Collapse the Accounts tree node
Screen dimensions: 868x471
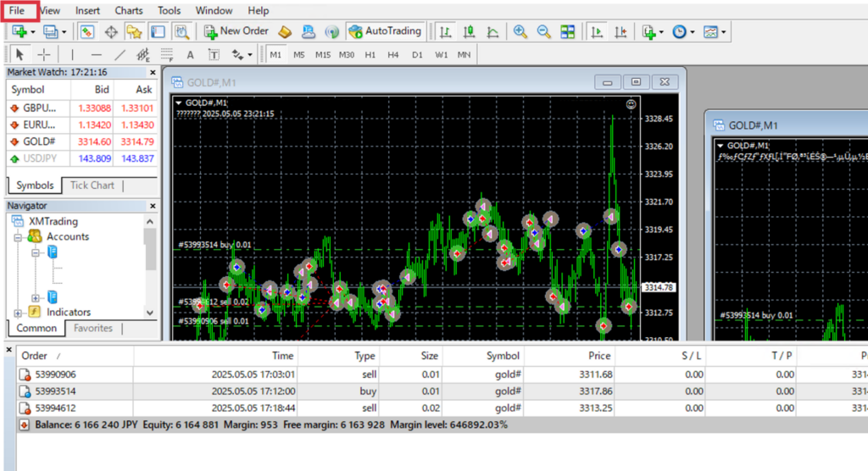(18, 237)
